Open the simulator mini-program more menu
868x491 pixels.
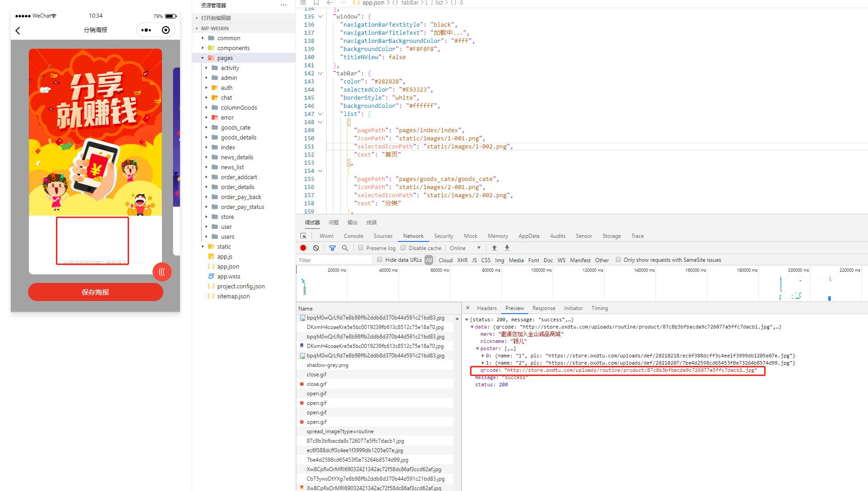pyautogui.click(x=146, y=30)
